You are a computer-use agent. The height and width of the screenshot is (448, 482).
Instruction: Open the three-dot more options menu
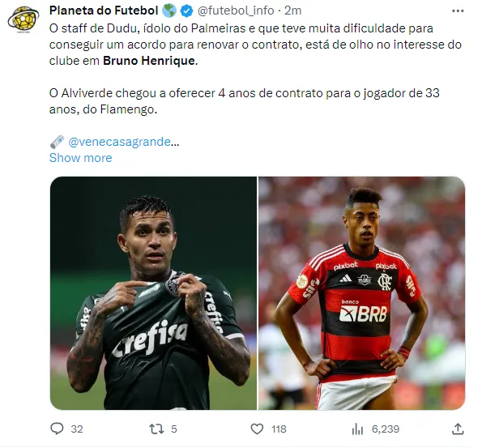[x=458, y=11]
